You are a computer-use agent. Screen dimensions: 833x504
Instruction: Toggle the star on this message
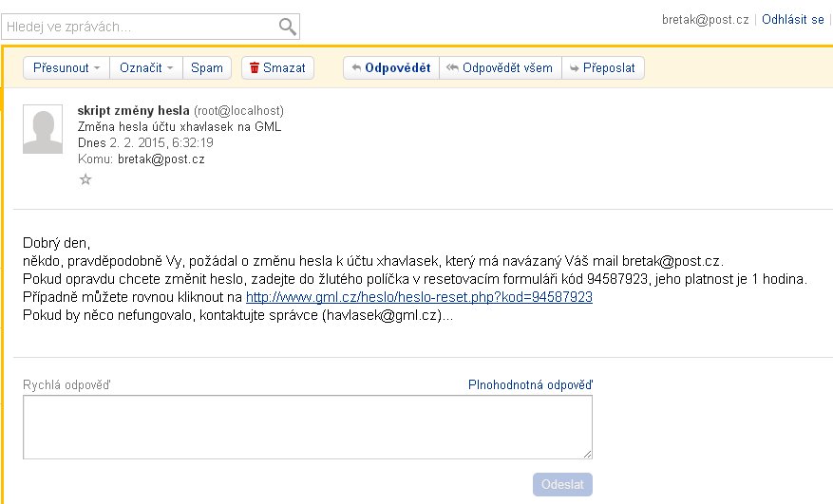[85, 178]
